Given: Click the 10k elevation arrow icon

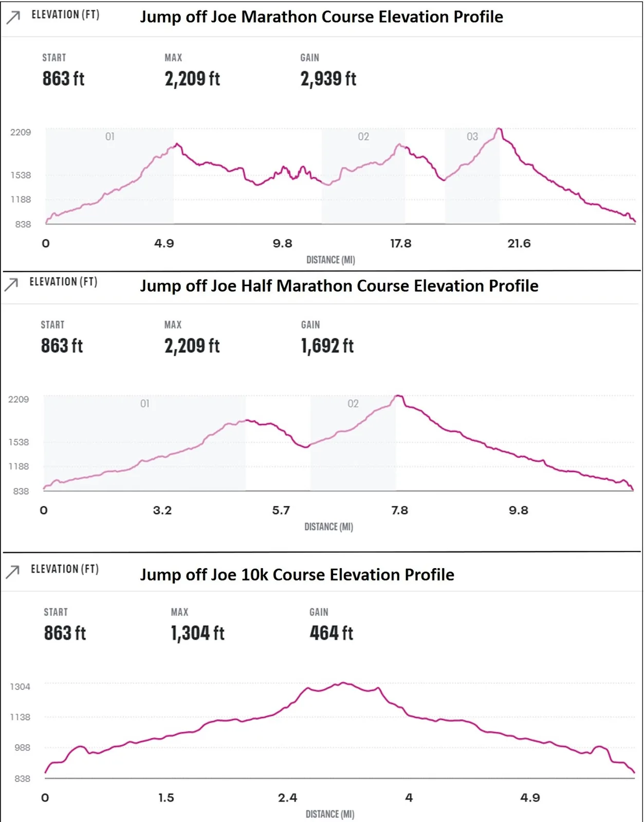Looking at the screenshot, I should click(13, 571).
